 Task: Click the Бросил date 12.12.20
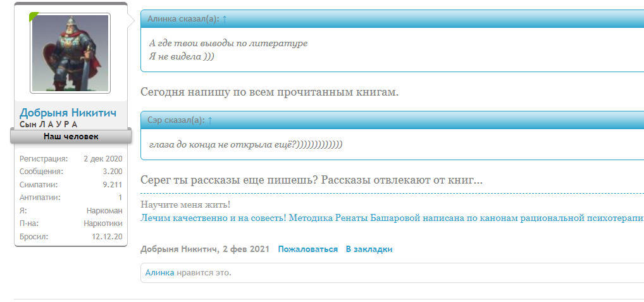(107, 237)
